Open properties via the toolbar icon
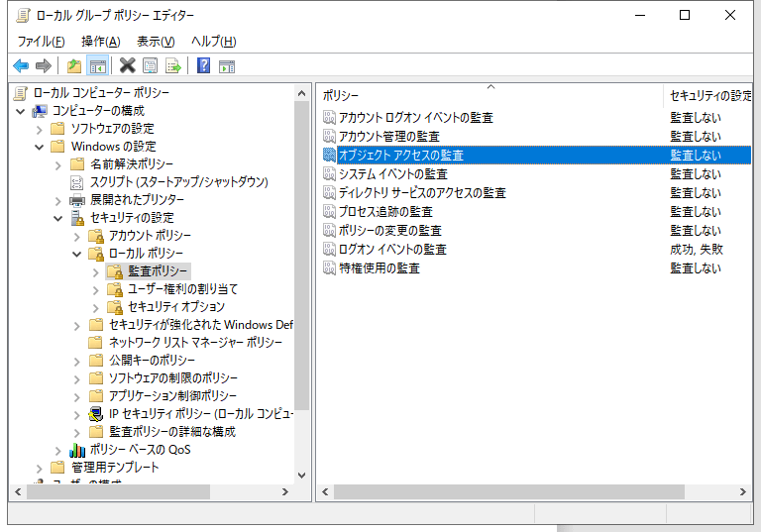Screen dimensions: 761x532 (150, 66)
